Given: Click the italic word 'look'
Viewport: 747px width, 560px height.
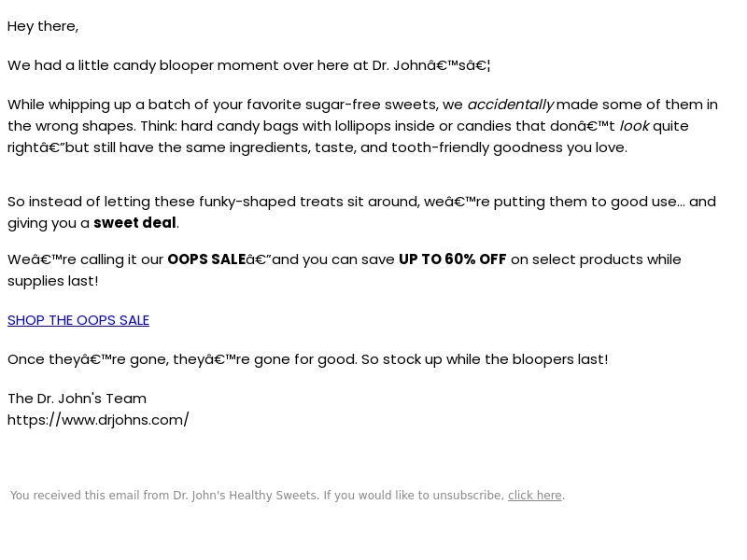Looking at the screenshot, I should pyautogui.click(x=634, y=126).
